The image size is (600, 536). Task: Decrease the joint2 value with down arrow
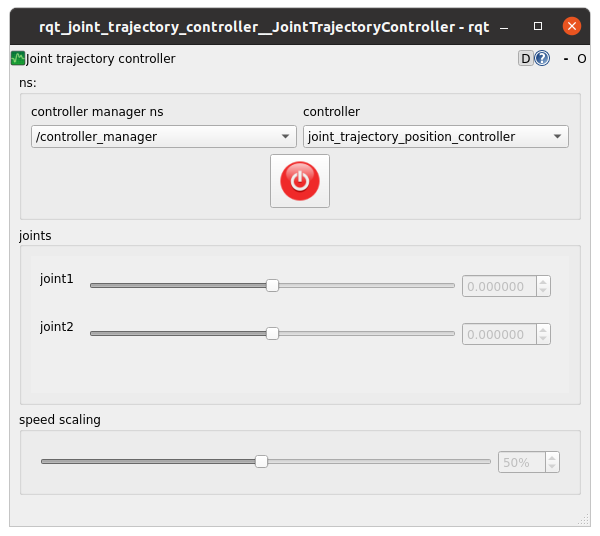tap(543, 339)
